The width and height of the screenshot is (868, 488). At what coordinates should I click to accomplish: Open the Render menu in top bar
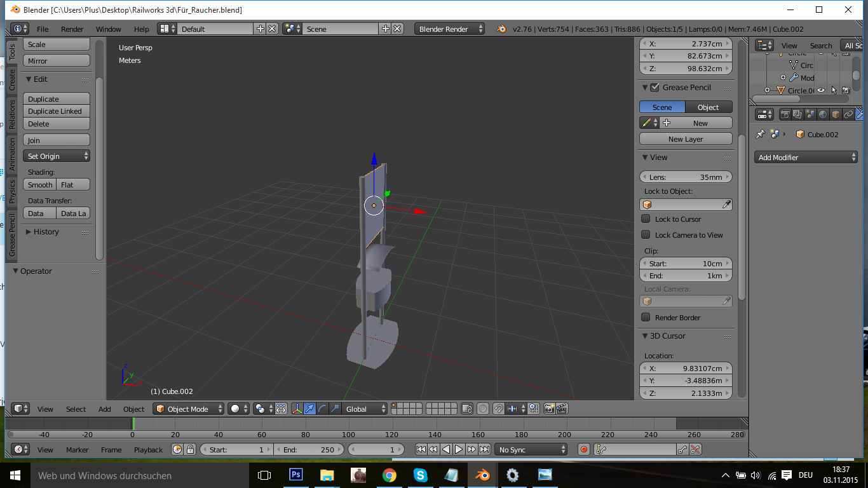click(72, 29)
